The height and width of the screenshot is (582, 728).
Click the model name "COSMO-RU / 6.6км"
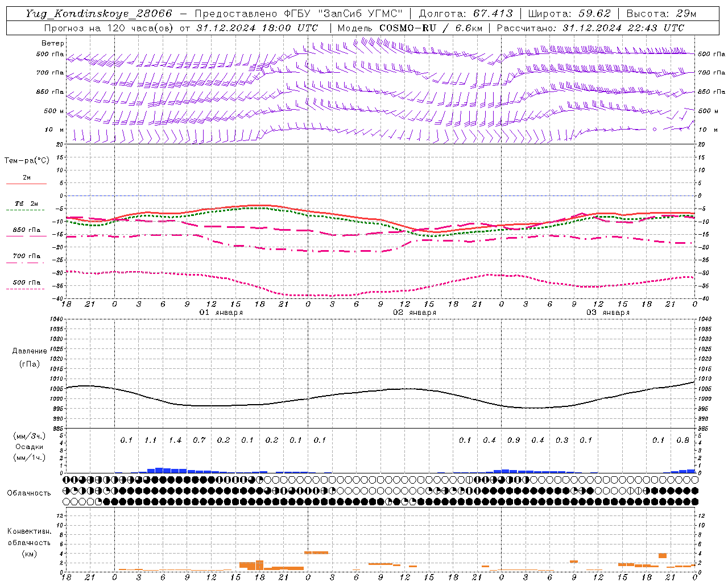431,28
